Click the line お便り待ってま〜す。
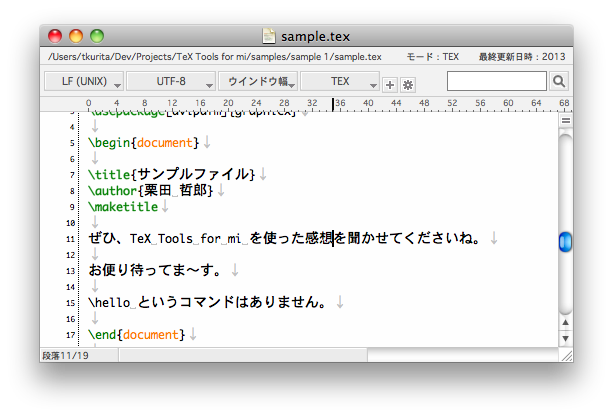This screenshot has width=613, height=417. [x=155, y=270]
